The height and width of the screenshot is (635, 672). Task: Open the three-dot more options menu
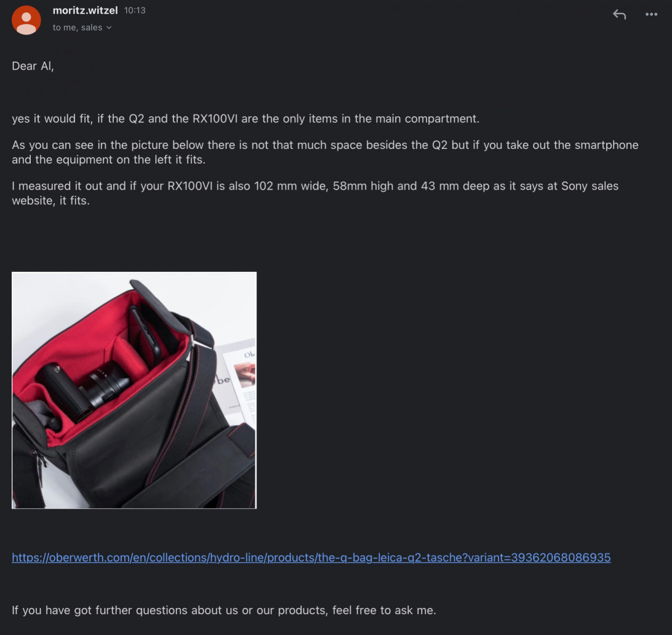point(651,15)
